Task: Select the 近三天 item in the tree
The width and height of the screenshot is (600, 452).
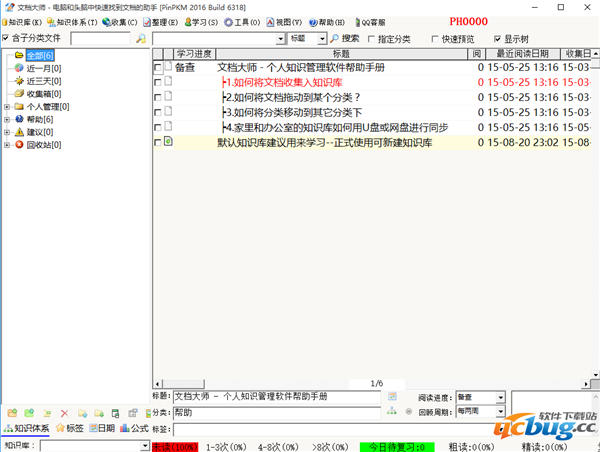Action: (x=42, y=81)
